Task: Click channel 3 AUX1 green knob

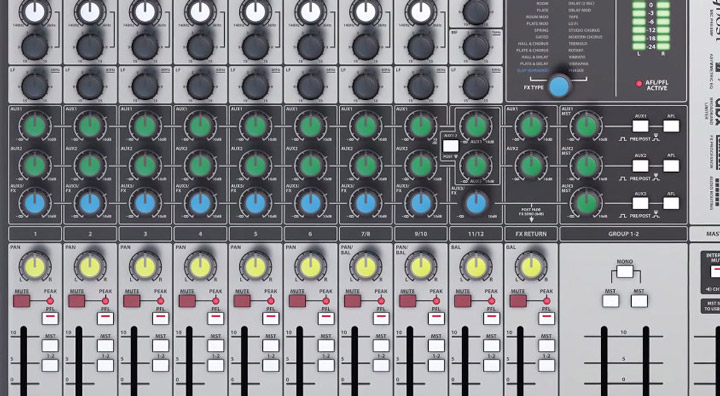Action: point(145,126)
